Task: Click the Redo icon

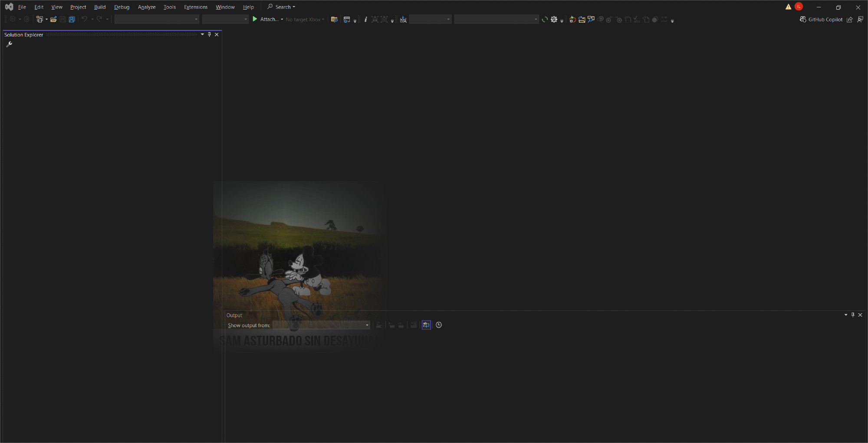Action: coord(99,19)
